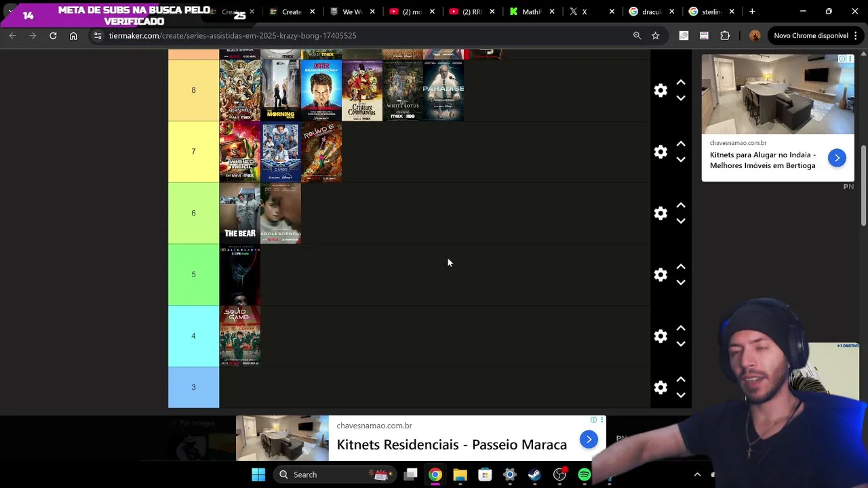Select White Lotus poster in tier 8
Screen dimensions: 868x488
(x=403, y=90)
